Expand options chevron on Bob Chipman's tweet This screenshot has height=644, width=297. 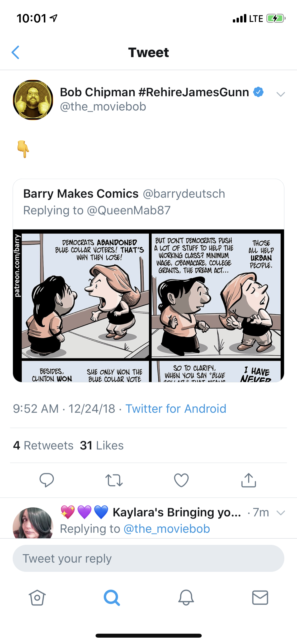tap(280, 94)
